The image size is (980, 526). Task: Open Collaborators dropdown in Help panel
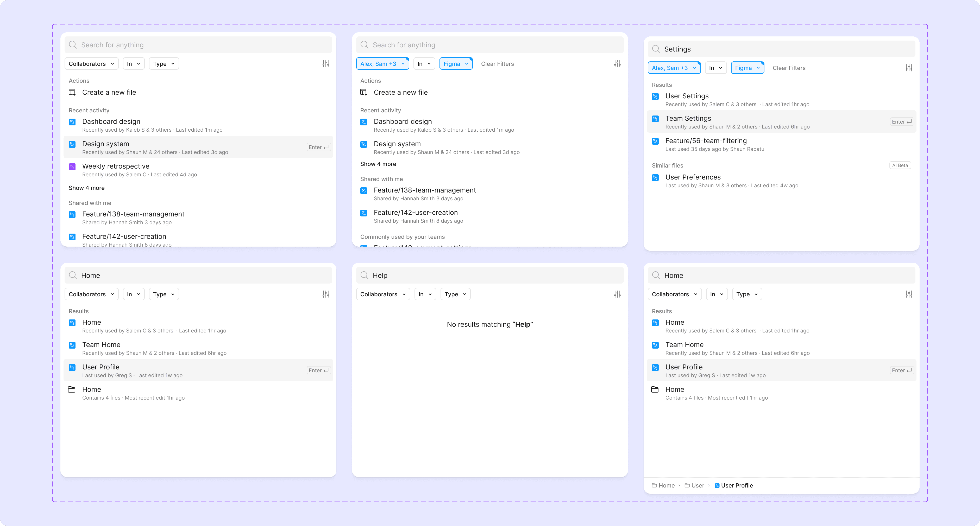[x=383, y=294]
